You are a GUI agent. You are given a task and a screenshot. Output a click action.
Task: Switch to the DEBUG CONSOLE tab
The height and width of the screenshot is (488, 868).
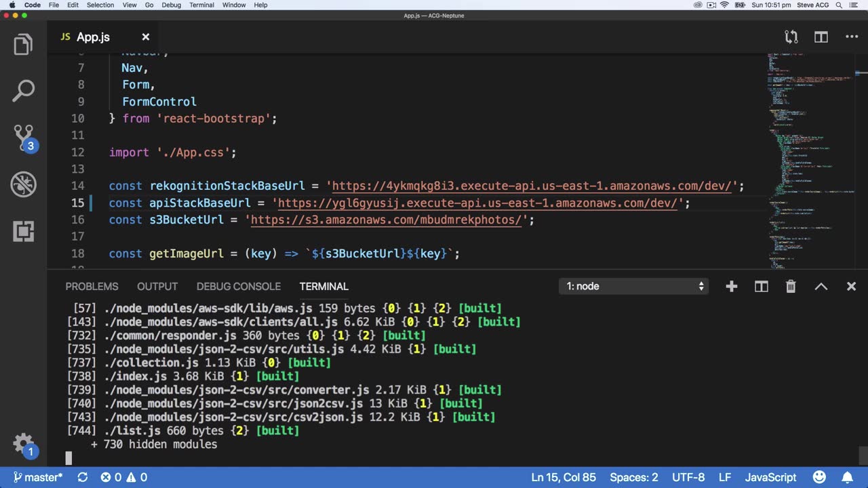[238, 287]
